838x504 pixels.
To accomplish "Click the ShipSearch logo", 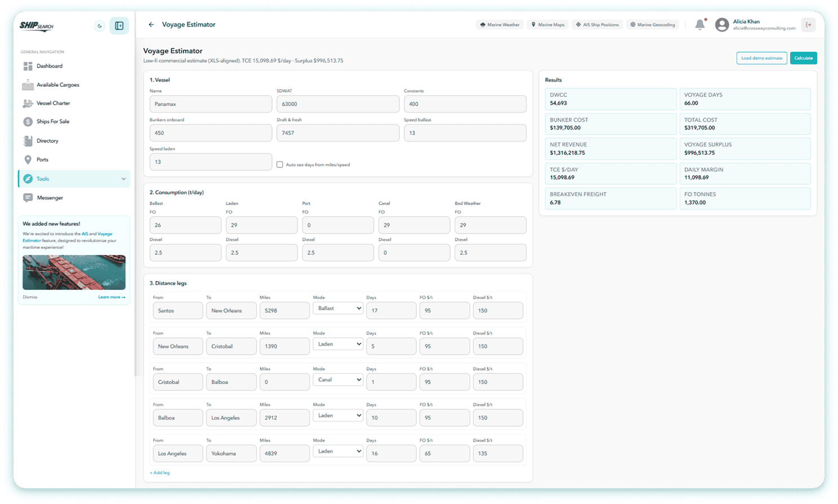I will [x=37, y=26].
